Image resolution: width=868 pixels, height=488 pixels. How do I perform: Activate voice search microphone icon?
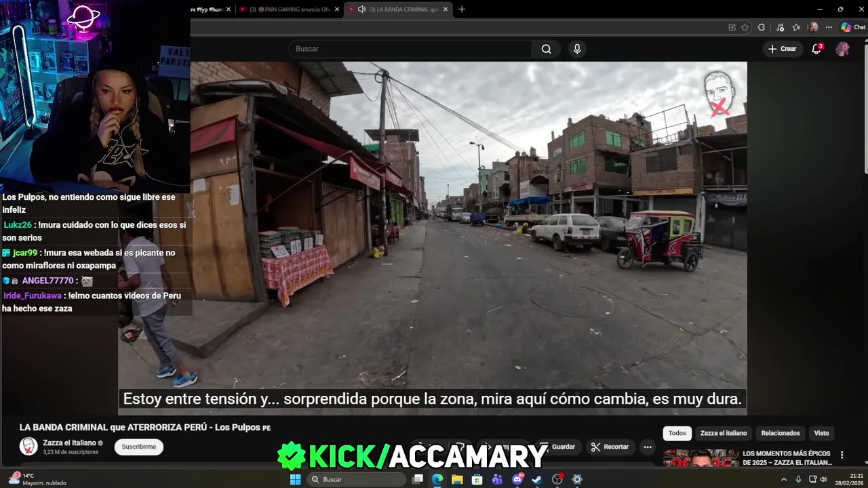click(577, 49)
